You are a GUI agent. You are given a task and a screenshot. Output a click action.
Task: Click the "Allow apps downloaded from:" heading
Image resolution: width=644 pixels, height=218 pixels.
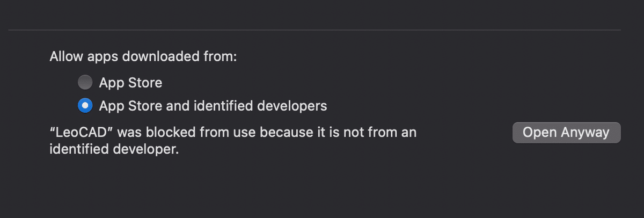(x=143, y=56)
